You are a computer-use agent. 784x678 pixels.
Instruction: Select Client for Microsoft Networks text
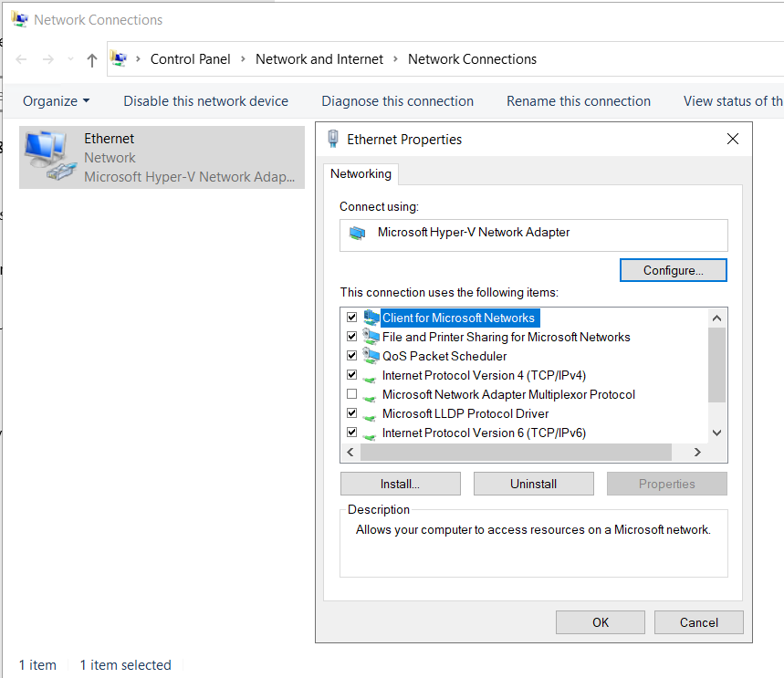(x=458, y=318)
